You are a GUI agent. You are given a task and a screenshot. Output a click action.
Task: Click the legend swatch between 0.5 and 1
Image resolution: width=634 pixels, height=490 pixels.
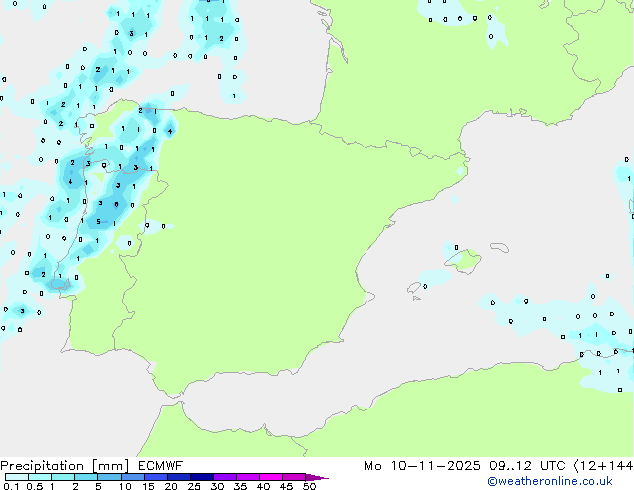pos(40,477)
